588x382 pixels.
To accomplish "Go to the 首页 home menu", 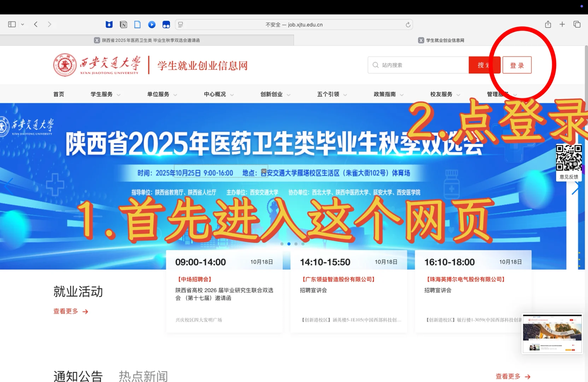I will 59,94.
